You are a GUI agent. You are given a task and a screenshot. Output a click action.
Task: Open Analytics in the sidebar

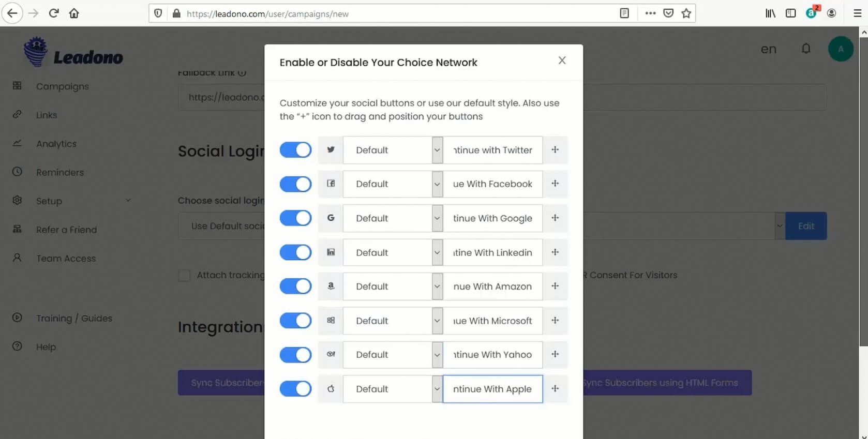(x=56, y=144)
